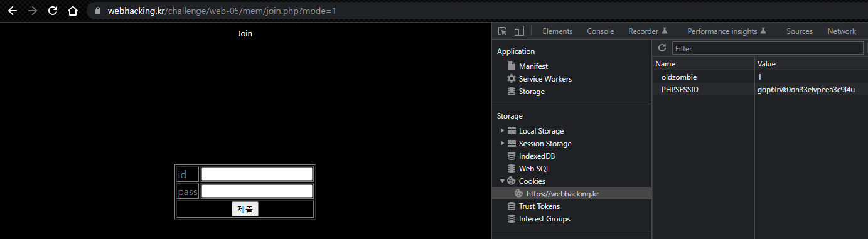The image size is (868, 239).
Task: Go back to the previous page
Action: (12, 11)
